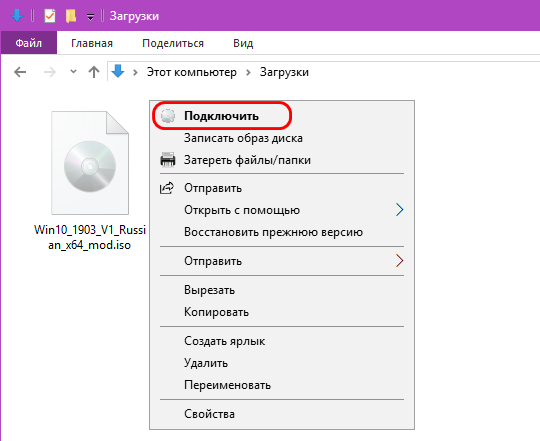Choose Подключить in the context menu
The image size is (540, 441).
pyautogui.click(x=282, y=116)
